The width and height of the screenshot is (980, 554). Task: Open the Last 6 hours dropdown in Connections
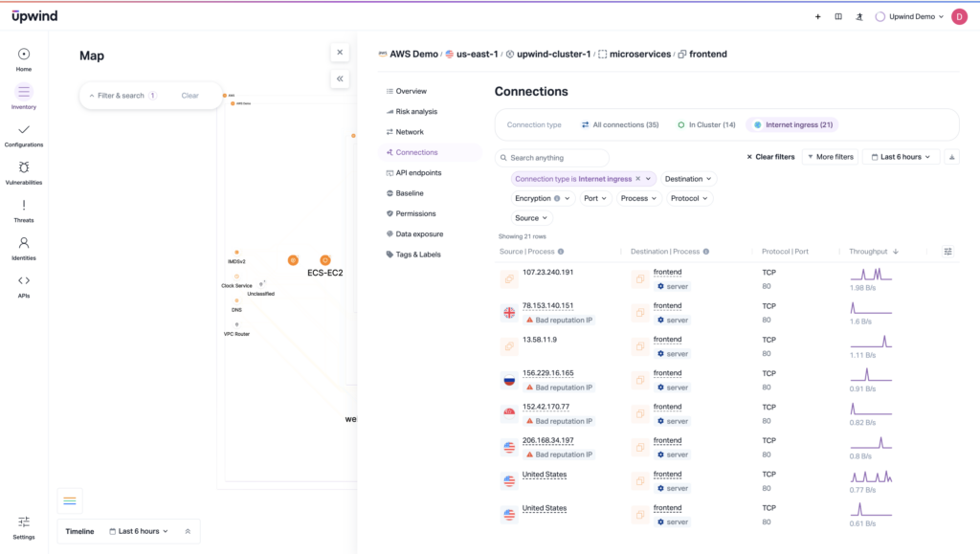point(901,157)
